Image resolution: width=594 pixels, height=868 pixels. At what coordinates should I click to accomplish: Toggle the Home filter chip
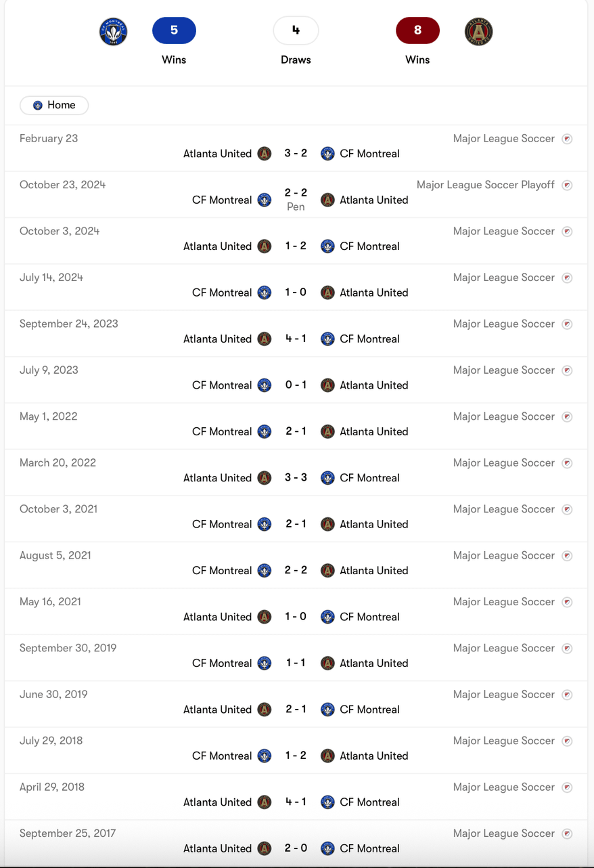click(x=54, y=105)
